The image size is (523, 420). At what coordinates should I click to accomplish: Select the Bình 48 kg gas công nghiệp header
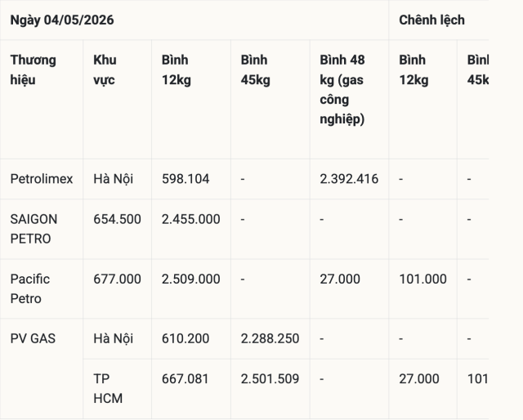click(349, 100)
